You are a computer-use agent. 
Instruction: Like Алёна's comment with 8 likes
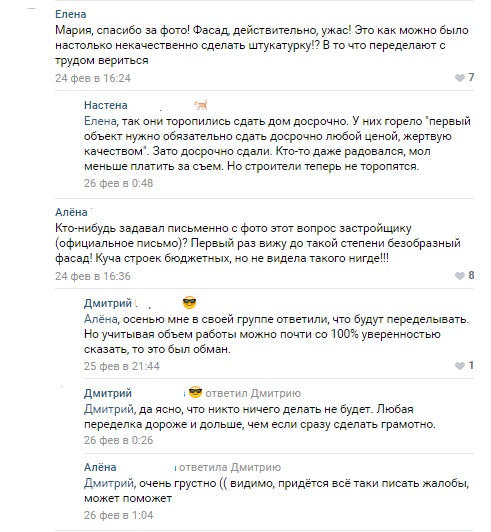click(464, 276)
